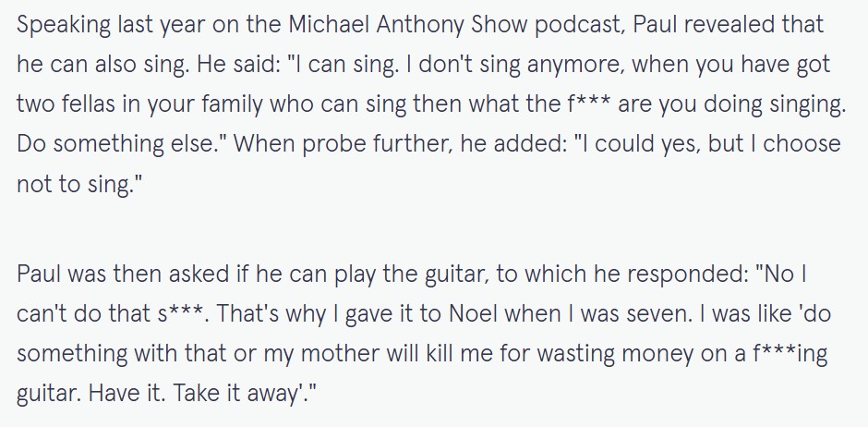Click the name "Noel" in the text

[474, 313]
